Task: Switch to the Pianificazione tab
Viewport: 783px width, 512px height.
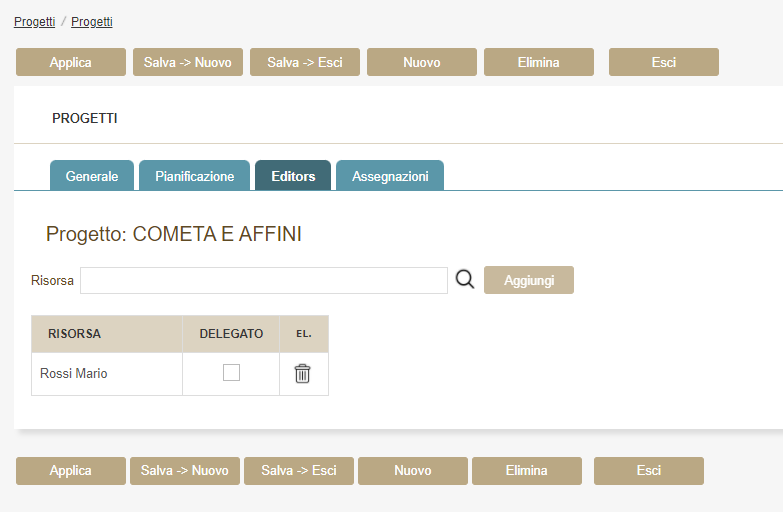Action: click(x=194, y=176)
